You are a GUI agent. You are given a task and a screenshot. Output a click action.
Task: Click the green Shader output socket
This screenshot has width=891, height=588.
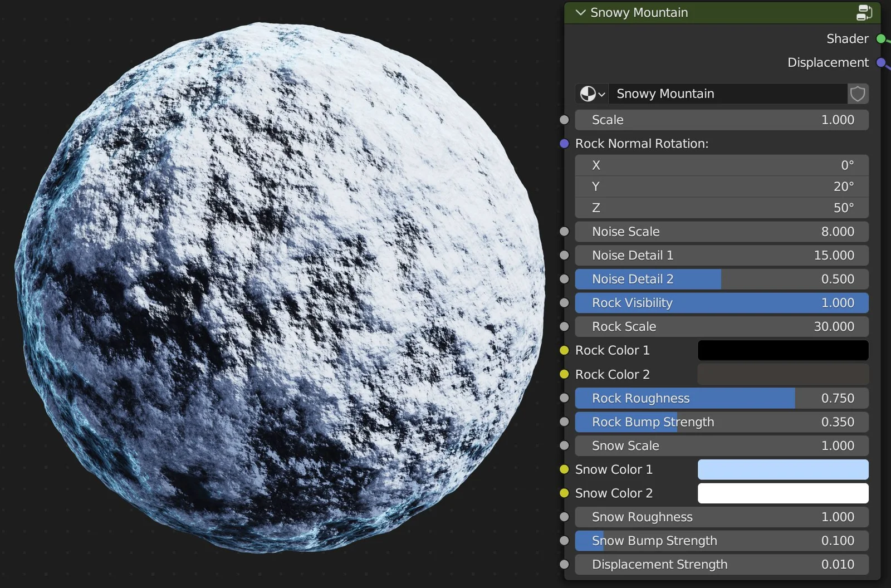[x=881, y=38]
